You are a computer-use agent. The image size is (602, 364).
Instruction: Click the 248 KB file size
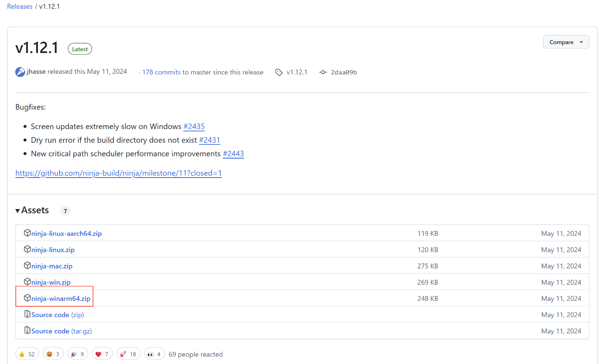point(428,298)
